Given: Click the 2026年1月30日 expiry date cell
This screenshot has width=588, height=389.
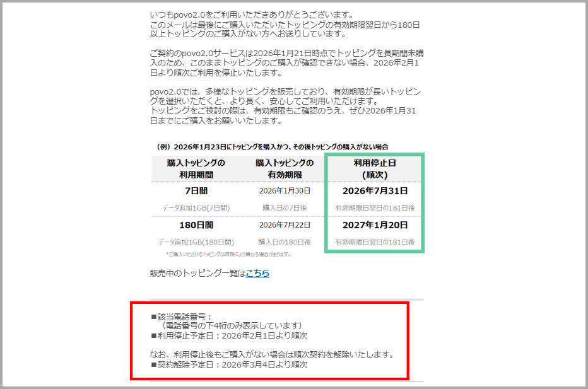Looking at the screenshot, I should coord(284,190).
